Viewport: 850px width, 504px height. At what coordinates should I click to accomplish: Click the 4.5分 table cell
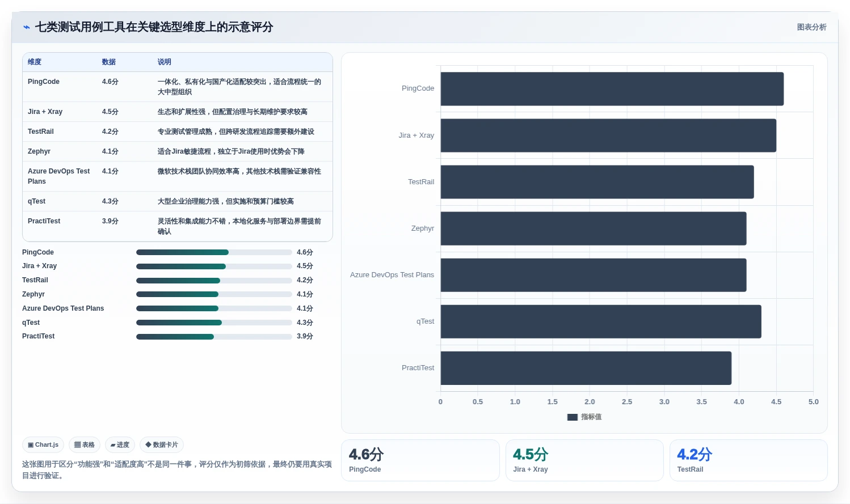pyautogui.click(x=110, y=112)
